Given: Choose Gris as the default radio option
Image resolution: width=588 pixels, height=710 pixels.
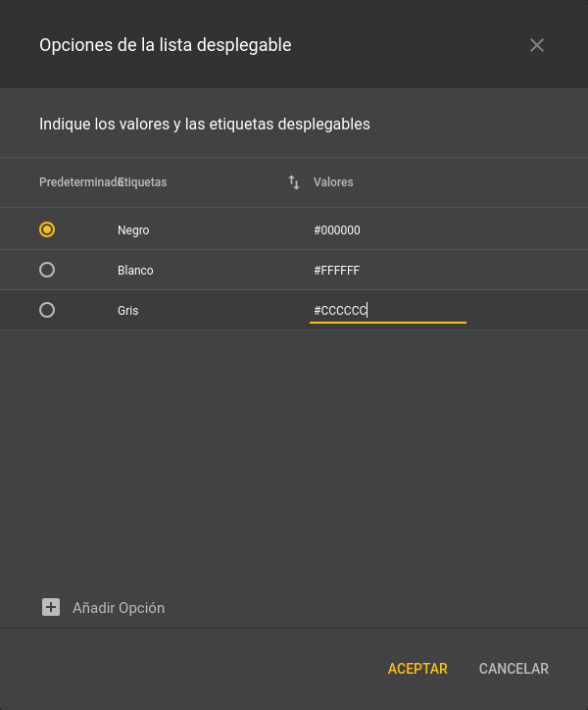Looking at the screenshot, I should pyautogui.click(x=47, y=310).
